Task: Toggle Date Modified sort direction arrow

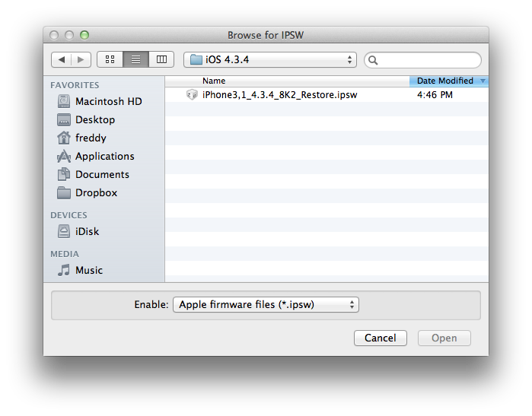Action: pos(483,81)
